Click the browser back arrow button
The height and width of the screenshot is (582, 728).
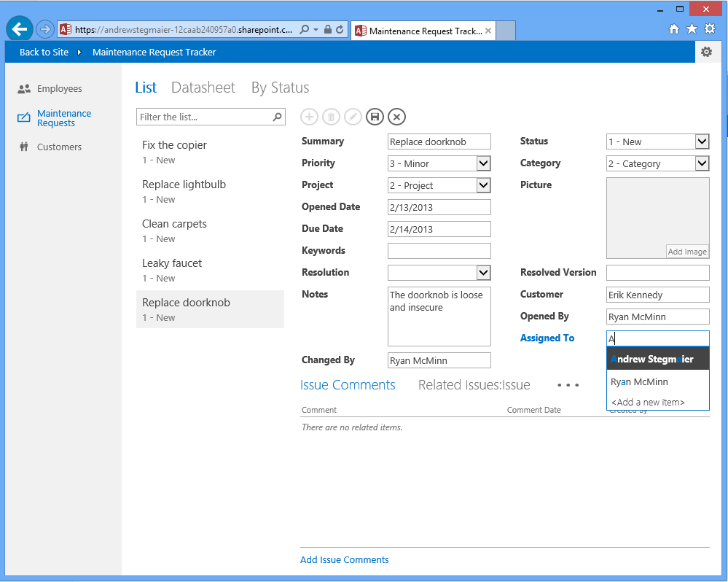(x=20, y=29)
